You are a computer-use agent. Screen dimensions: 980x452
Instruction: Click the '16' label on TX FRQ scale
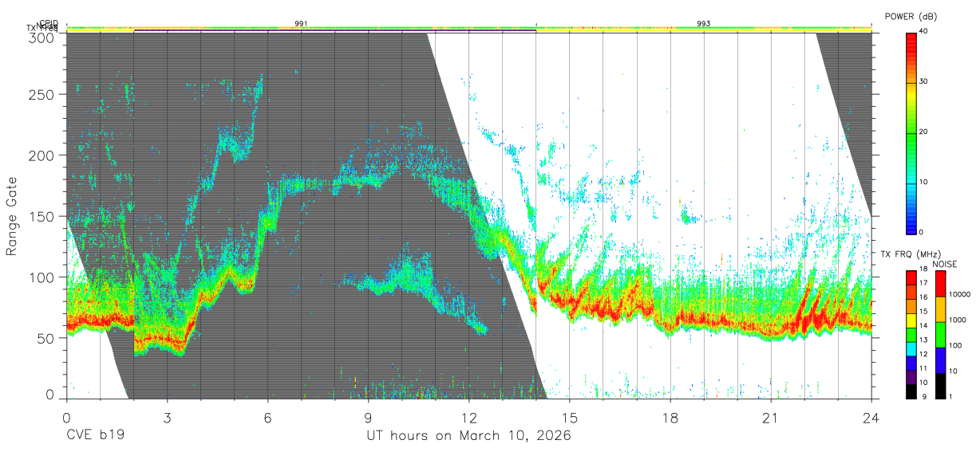(x=923, y=299)
